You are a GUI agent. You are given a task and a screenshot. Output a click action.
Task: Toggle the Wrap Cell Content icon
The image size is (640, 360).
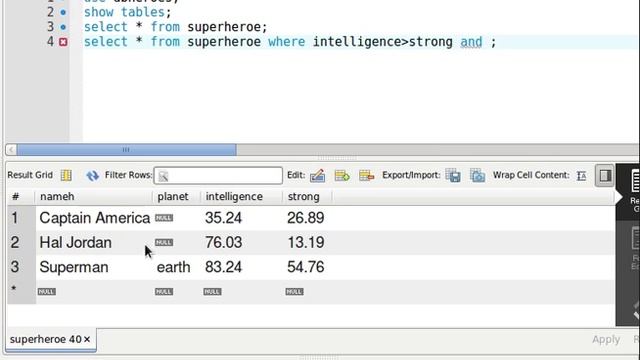(x=582, y=176)
